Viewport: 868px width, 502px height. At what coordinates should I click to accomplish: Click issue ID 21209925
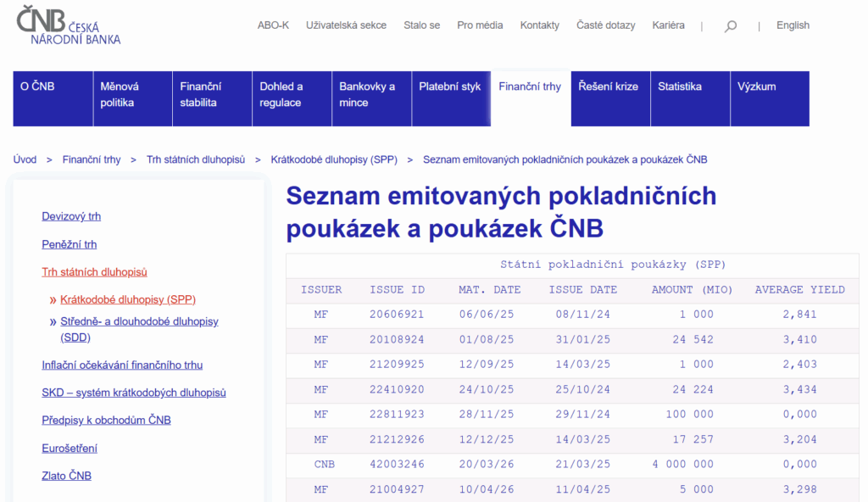pyautogui.click(x=397, y=365)
